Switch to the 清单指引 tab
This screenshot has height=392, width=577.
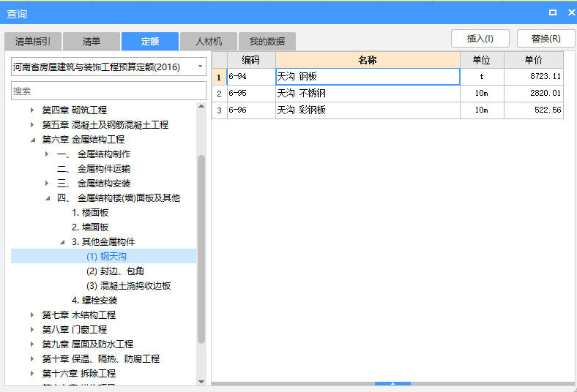click(33, 42)
